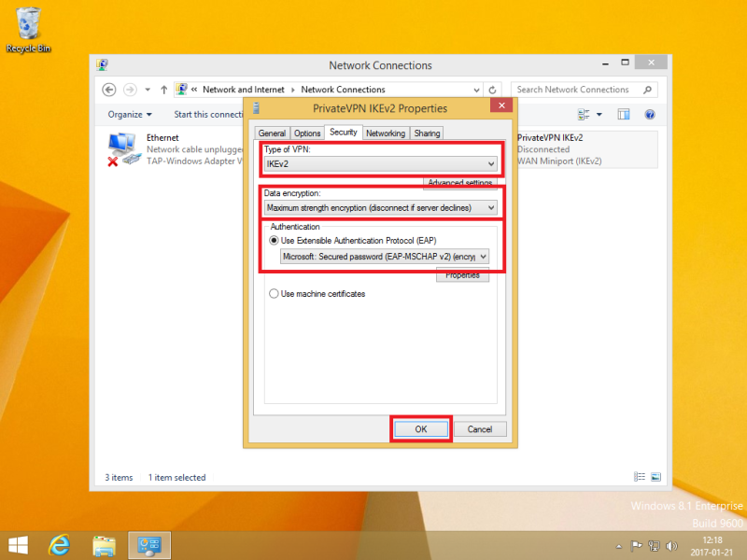Switch to large icons view in status bar
Viewport: 747px width, 560px height.
pos(655,477)
